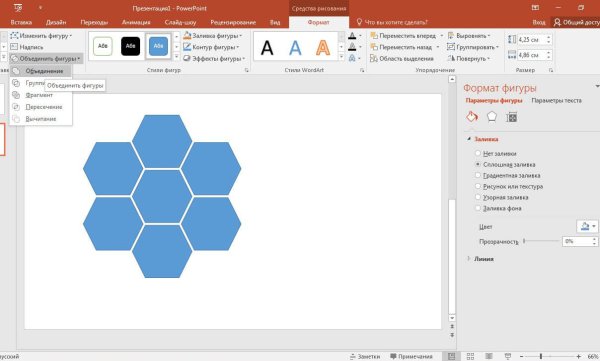This screenshot has width=600, height=361.
Task: Click the text outline icon
Action: (x=352, y=47)
